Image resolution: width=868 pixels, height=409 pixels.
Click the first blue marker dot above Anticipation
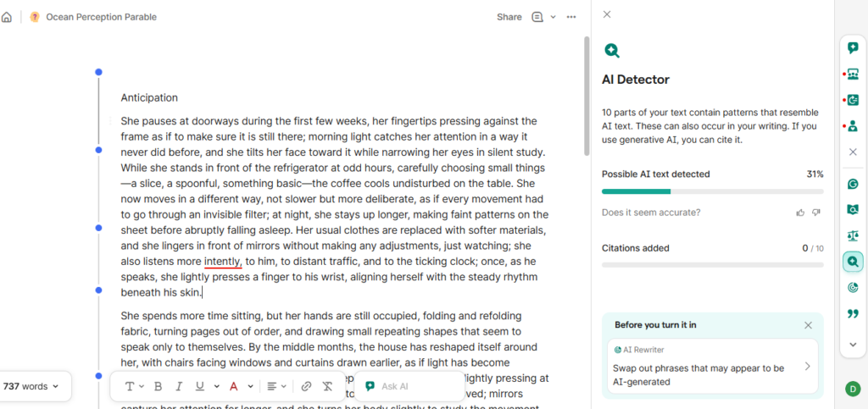(98, 72)
